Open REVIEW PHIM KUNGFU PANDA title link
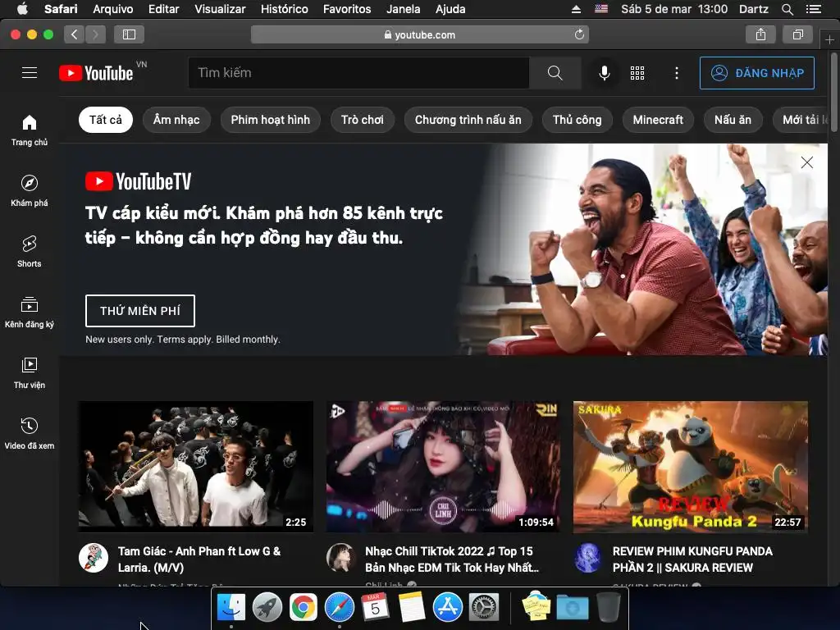 [692, 559]
